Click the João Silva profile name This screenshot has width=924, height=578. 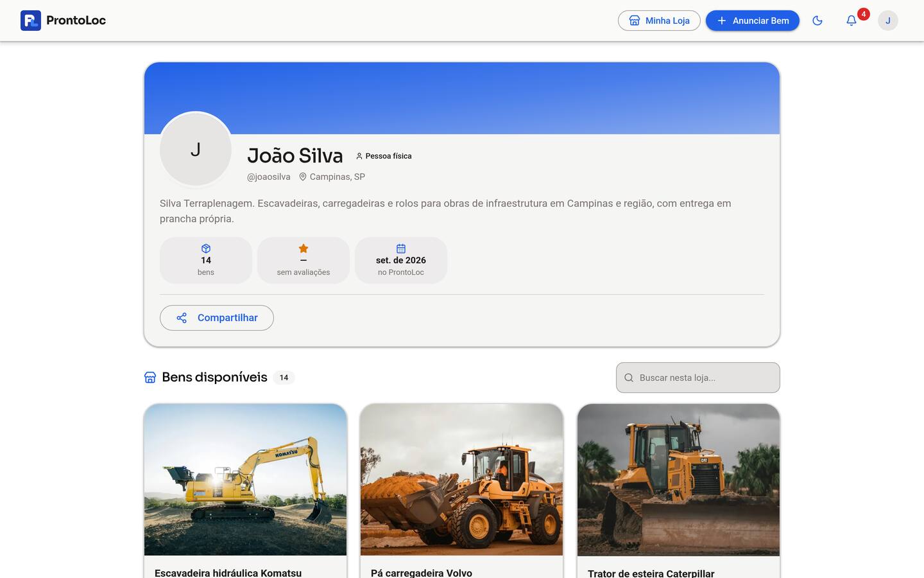pos(295,156)
